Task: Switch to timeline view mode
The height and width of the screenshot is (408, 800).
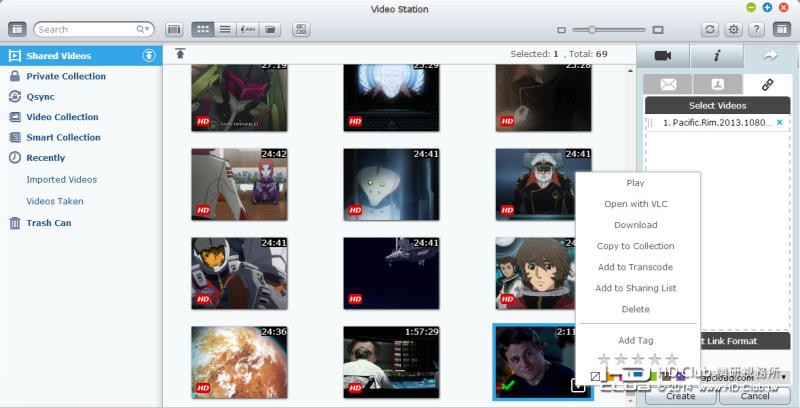Action: (248, 30)
